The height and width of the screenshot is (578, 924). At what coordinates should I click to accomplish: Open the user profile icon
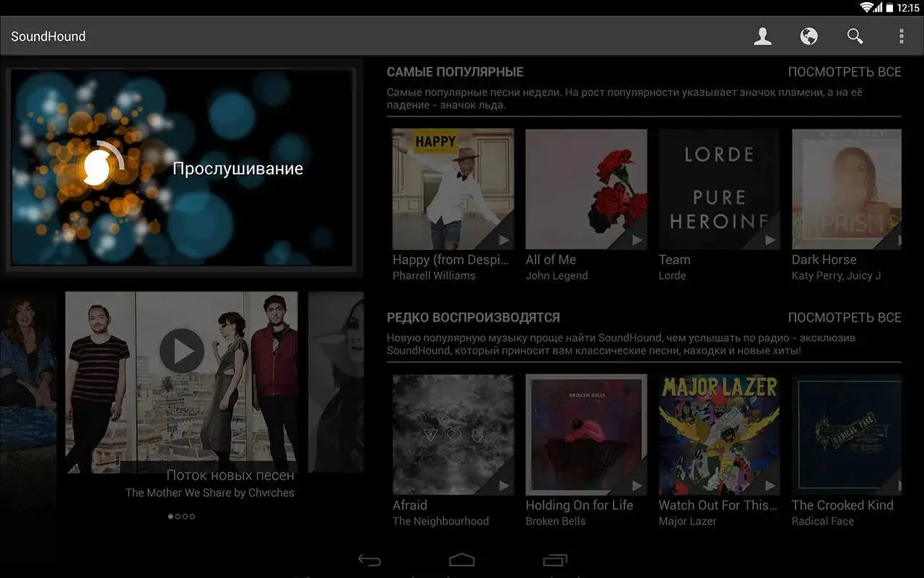click(762, 36)
